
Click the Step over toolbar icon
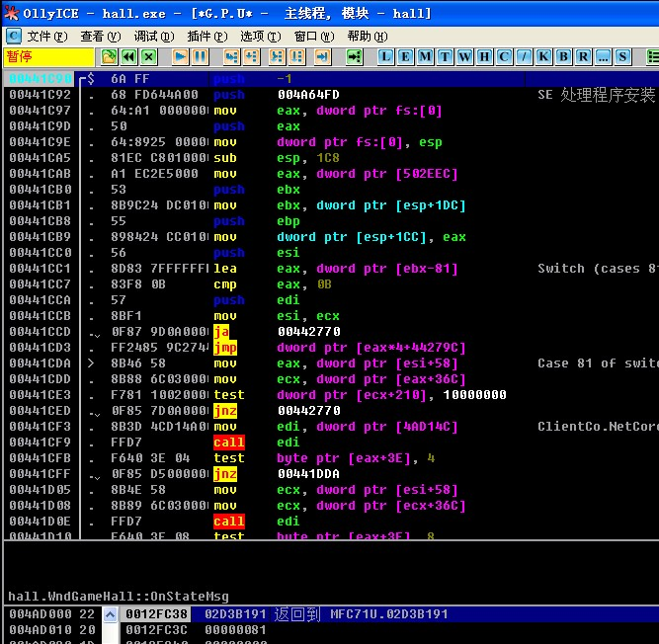(x=251, y=57)
